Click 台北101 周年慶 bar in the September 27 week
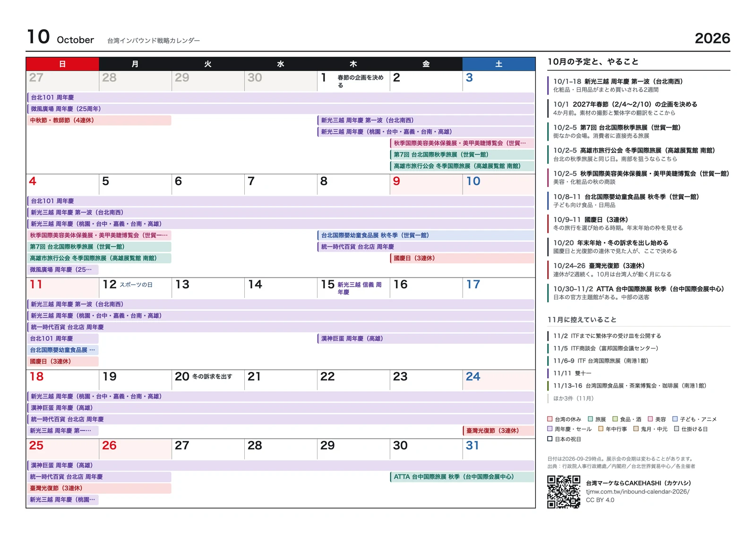The width and height of the screenshot is (756, 534). 281,98
